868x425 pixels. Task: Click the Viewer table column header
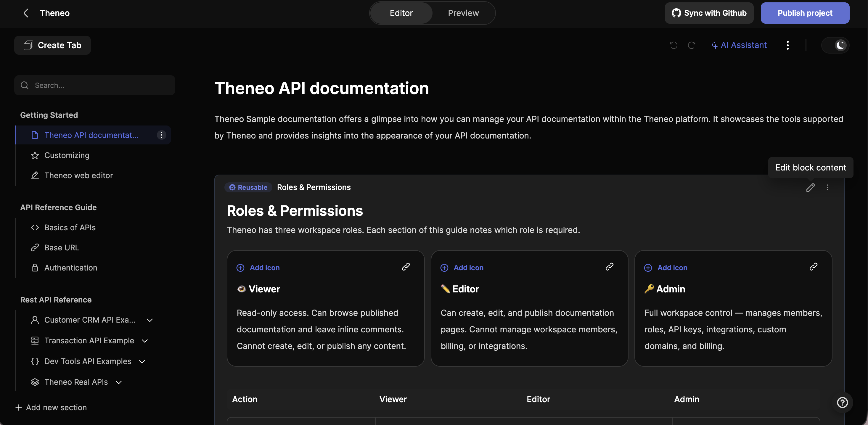coord(393,400)
